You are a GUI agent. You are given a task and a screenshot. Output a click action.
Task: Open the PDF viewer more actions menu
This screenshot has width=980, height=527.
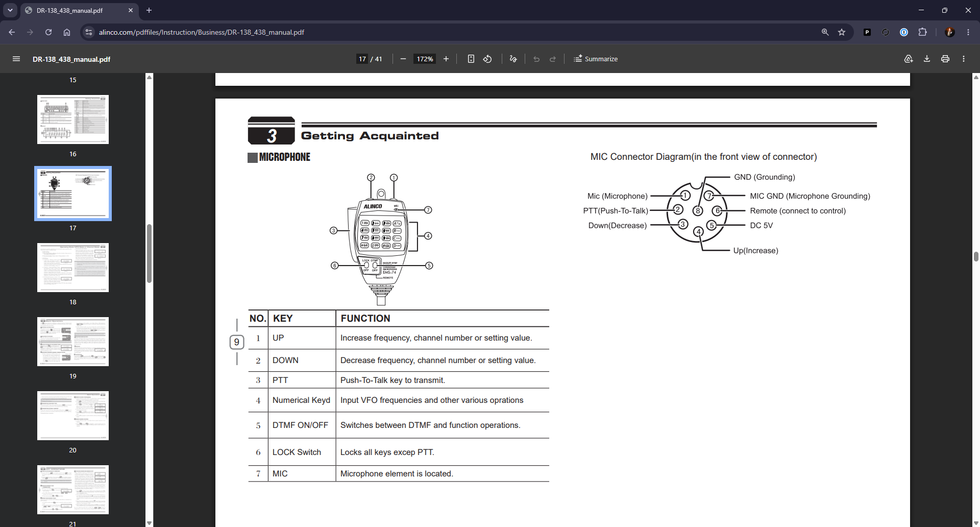pyautogui.click(x=964, y=59)
